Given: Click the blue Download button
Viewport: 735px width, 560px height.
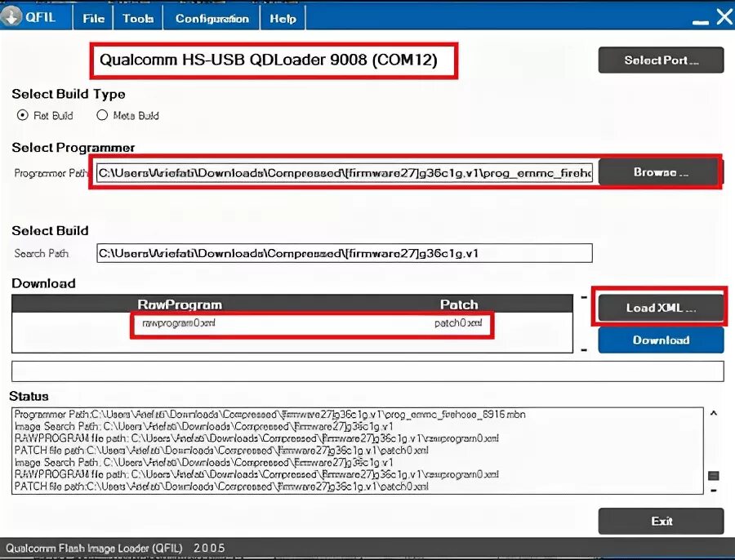Looking at the screenshot, I should click(x=661, y=340).
